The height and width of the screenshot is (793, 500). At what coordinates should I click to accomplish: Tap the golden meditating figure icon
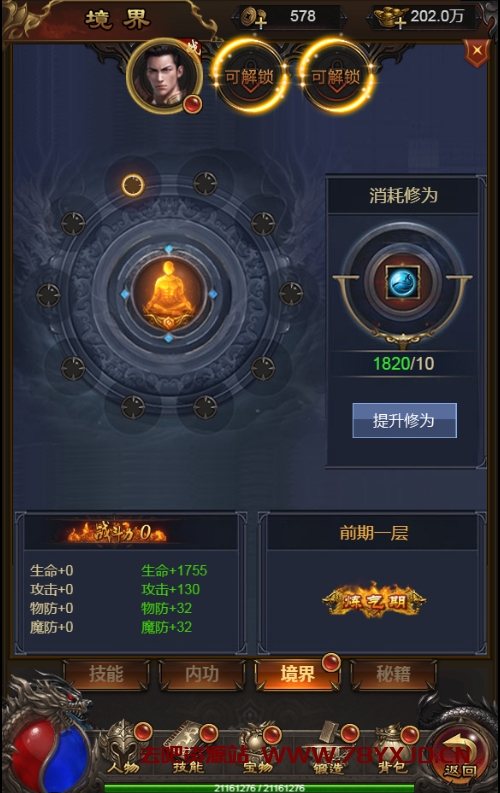click(169, 294)
